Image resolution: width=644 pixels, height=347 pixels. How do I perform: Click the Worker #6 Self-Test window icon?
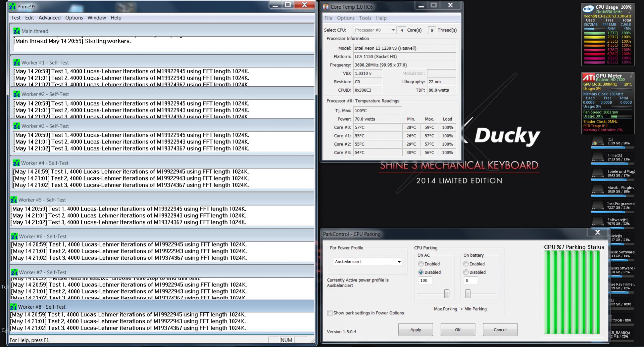14,236
